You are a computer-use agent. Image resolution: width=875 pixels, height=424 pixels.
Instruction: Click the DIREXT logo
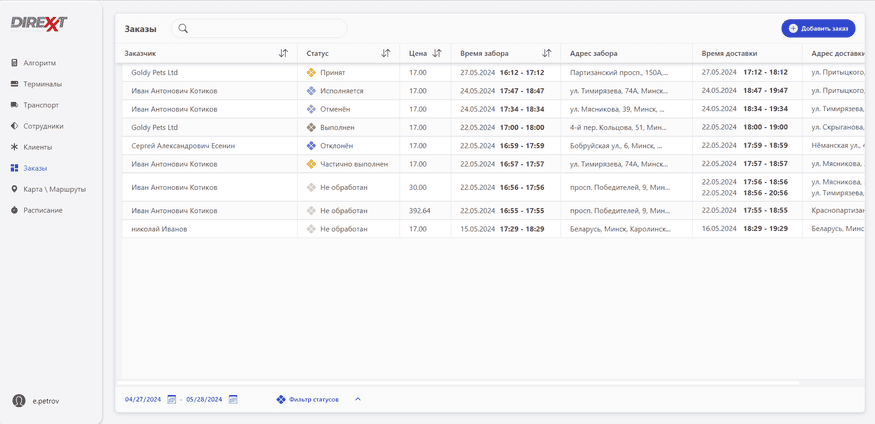click(x=39, y=23)
